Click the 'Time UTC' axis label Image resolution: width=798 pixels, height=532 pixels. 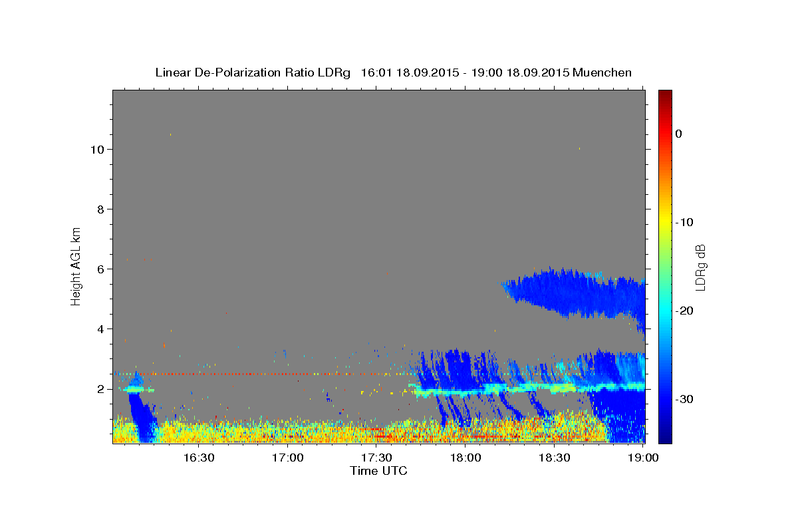(x=378, y=471)
